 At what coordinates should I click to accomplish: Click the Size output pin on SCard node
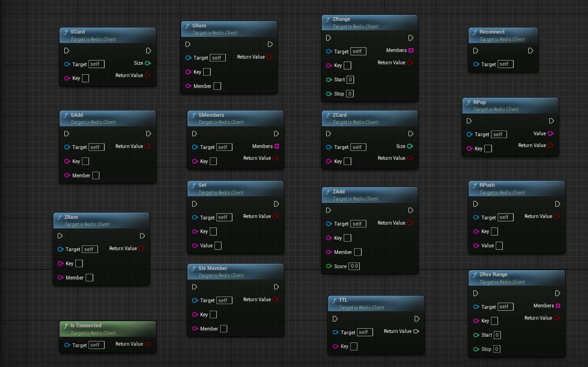coord(148,63)
